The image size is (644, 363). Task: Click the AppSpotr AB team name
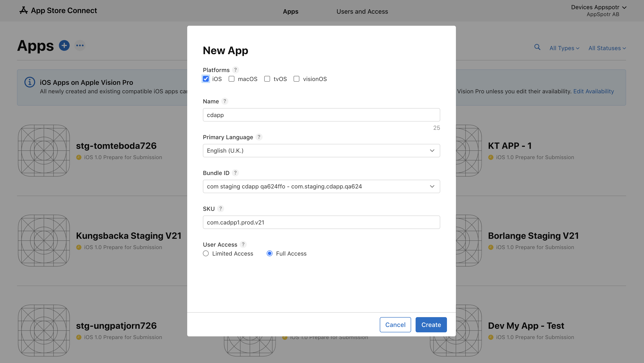point(603,15)
